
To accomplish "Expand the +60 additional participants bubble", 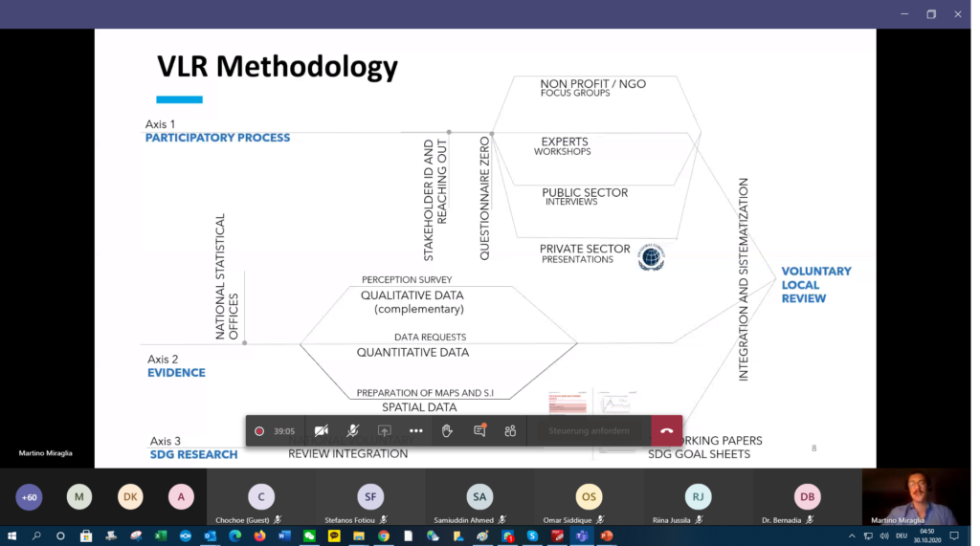I will 30,496.
